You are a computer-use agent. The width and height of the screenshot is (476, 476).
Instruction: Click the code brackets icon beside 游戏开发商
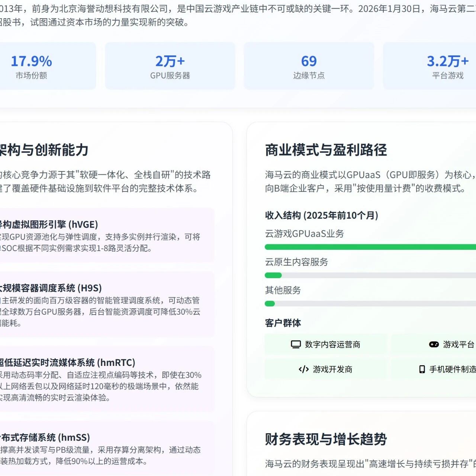tap(304, 369)
